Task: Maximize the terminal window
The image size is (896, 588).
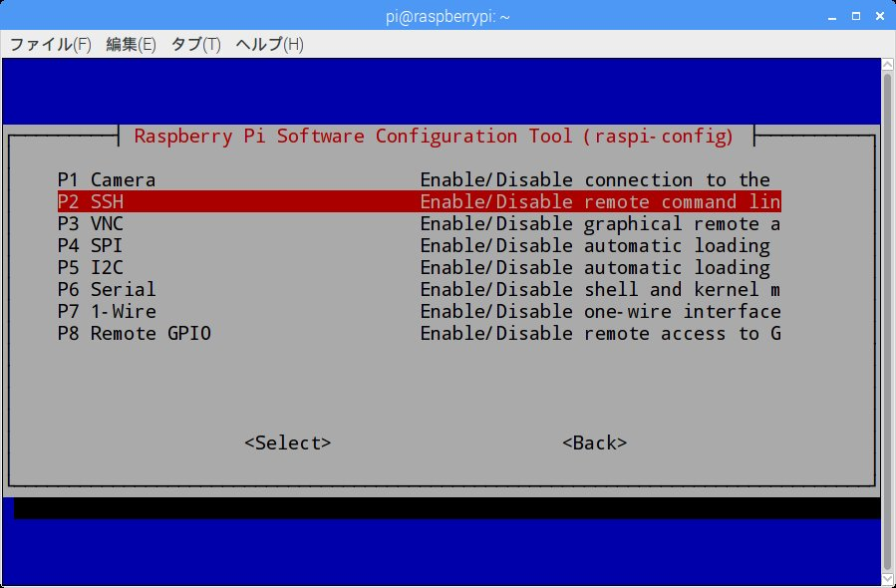Action: pyautogui.click(x=856, y=17)
